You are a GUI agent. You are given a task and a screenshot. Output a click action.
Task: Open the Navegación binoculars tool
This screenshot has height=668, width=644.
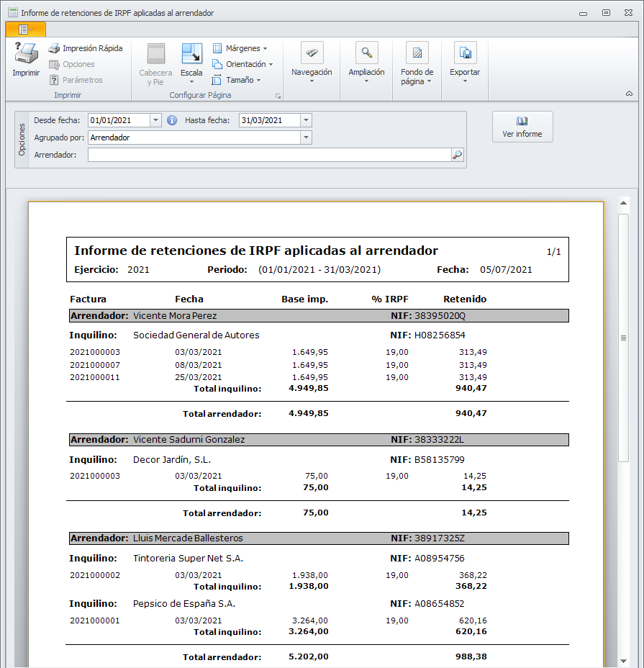(x=312, y=54)
